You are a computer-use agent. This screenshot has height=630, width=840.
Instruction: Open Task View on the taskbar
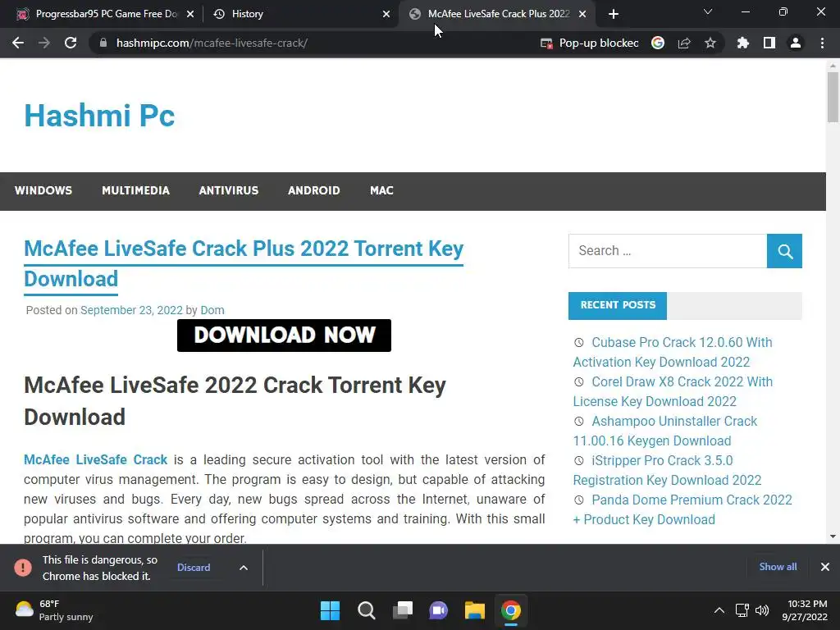402,610
